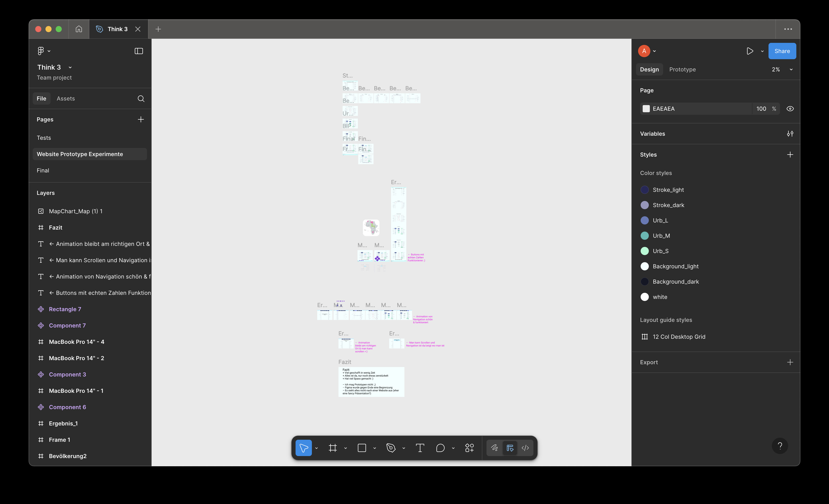Screen dimensions: 829x504
Task: Click the Urb_M color style swatch
Action: point(644,236)
